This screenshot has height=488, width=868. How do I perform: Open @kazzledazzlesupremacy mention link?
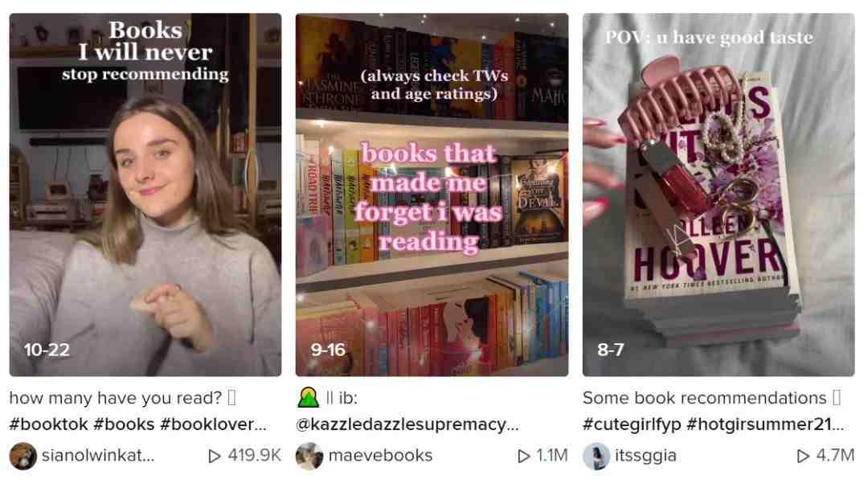[407, 424]
